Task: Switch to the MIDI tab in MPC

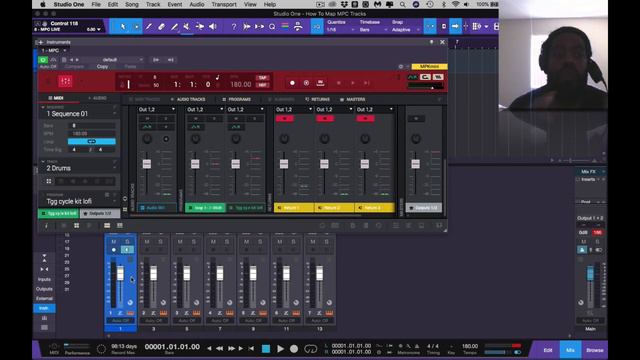Action: pyautogui.click(x=56, y=98)
